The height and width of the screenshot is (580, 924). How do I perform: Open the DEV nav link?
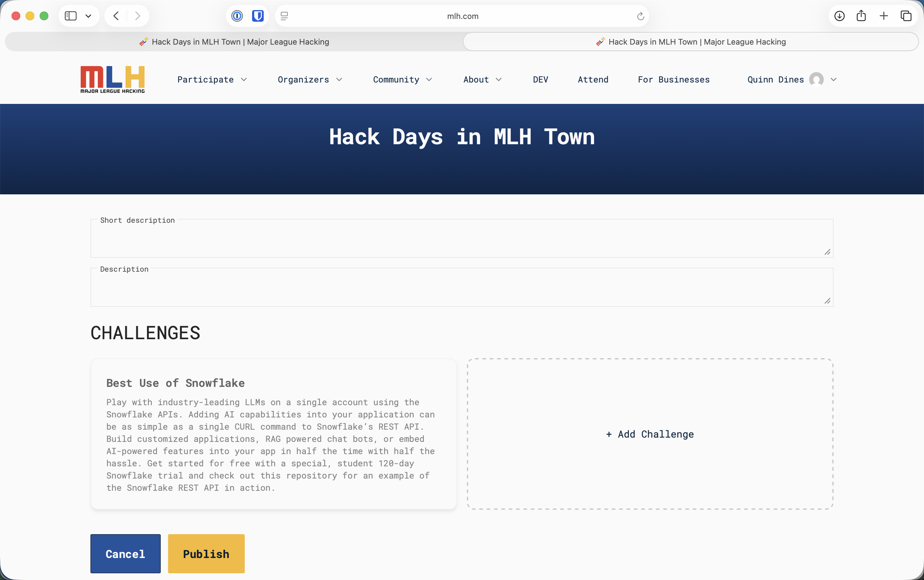pos(541,79)
